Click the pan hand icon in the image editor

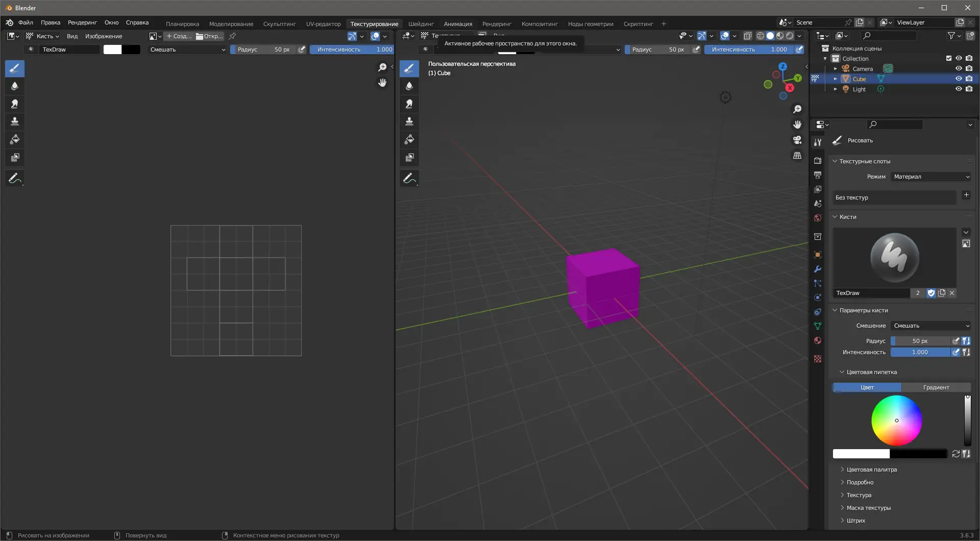coord(382,83)
